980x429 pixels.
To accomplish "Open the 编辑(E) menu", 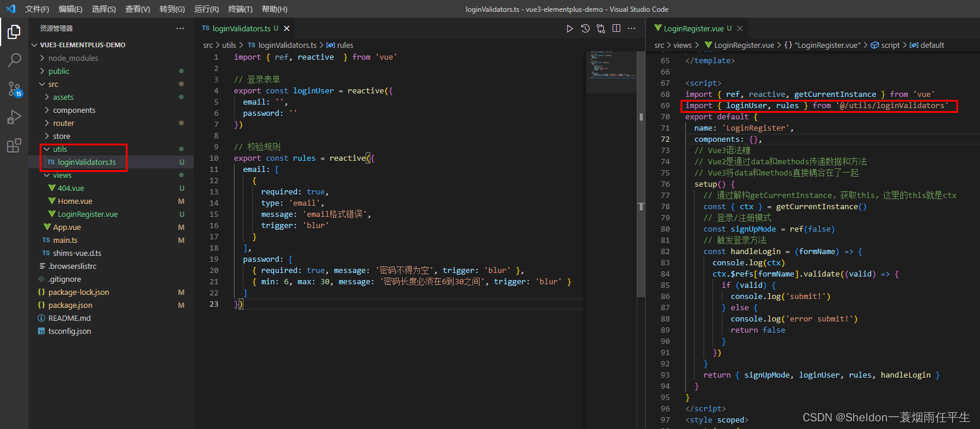I will 70,9.
